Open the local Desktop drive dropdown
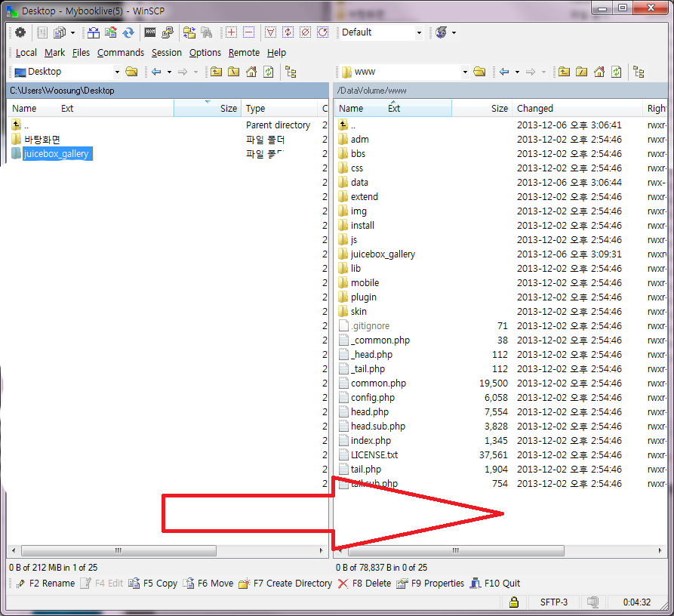Screen dimensions: 674x616 pos(117,72)
